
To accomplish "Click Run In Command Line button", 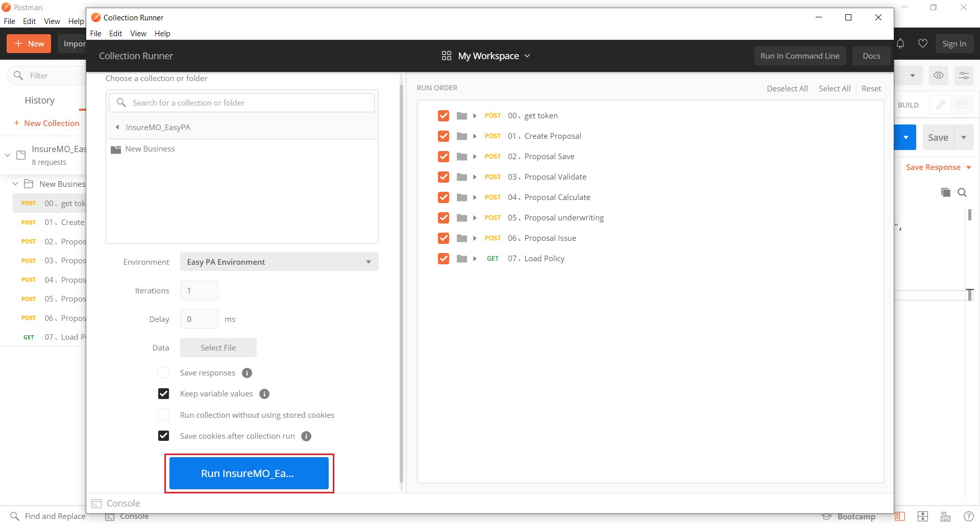I will pyautogui.click(x=800, y=56).
